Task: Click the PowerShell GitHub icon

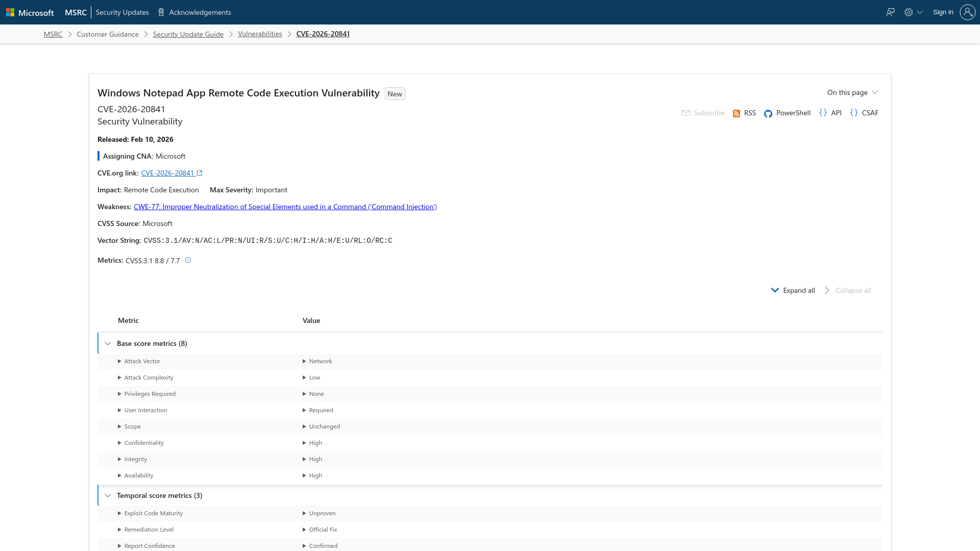Action: pyautogui.click(x=768, y=113)
